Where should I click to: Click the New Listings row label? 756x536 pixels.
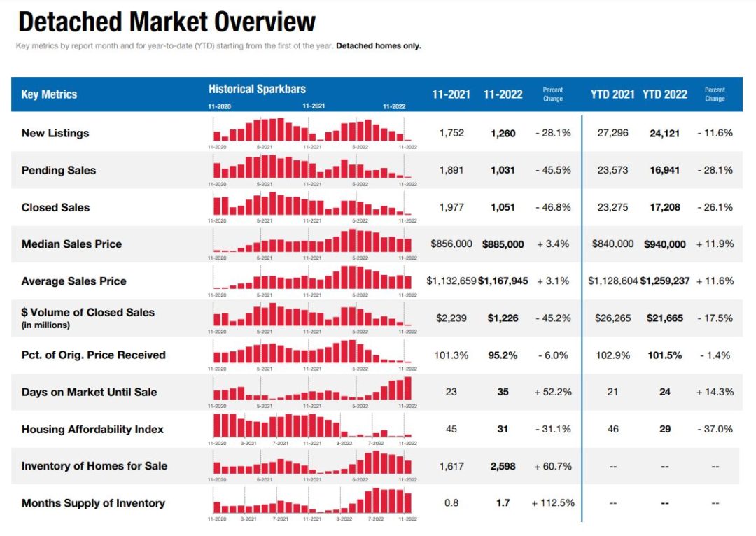(55, 133)
